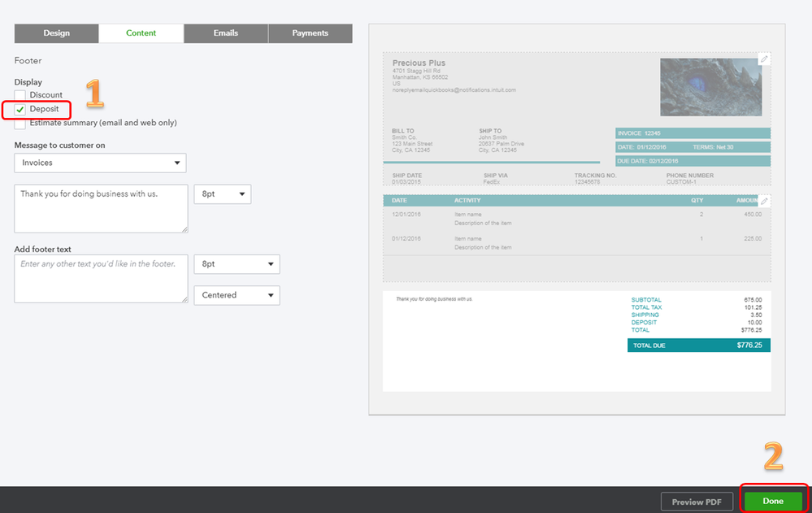
Task: Click the INVOICE 12345 field in preview
Action: [693, 133]
